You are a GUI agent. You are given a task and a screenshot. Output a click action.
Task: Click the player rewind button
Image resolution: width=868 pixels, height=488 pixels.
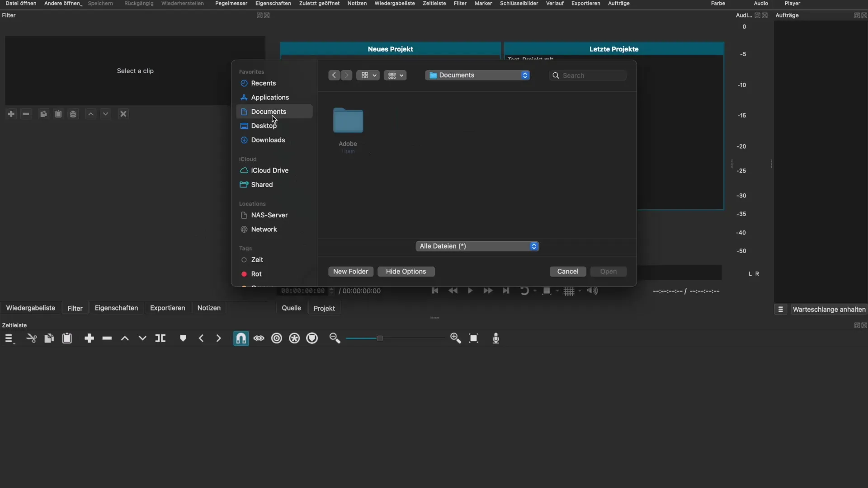(x=453, y=291)
